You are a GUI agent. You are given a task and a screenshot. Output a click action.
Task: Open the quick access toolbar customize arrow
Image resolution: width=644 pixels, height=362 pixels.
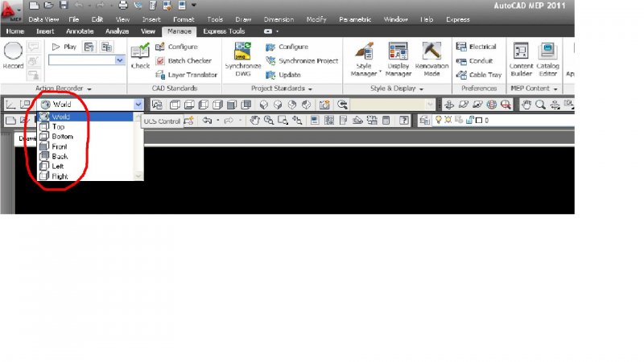194,6
